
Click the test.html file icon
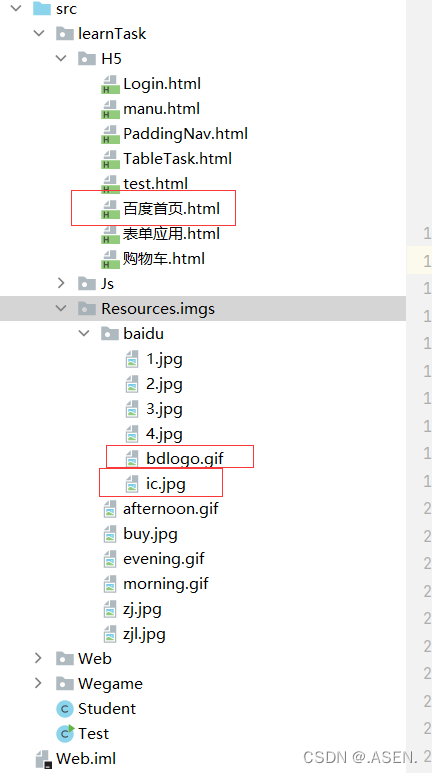pyautogui.click(x=110, y=184)
